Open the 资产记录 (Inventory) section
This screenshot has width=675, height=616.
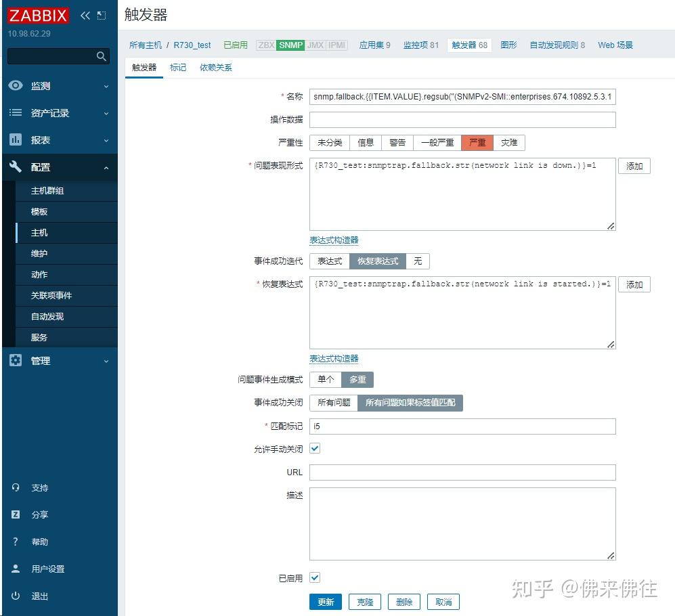[x=41, y=113]
